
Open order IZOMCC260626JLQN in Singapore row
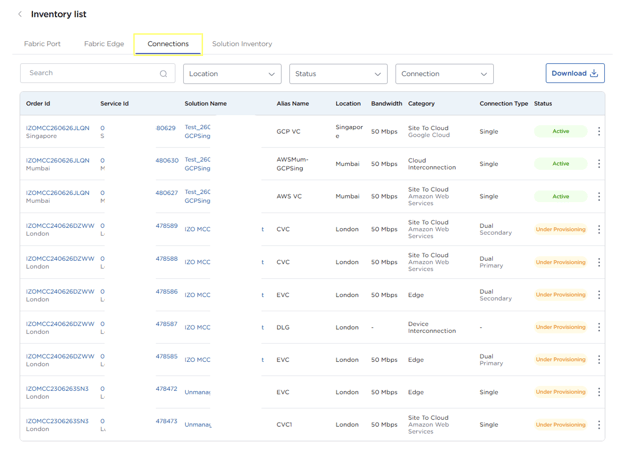tap(58, 128)
